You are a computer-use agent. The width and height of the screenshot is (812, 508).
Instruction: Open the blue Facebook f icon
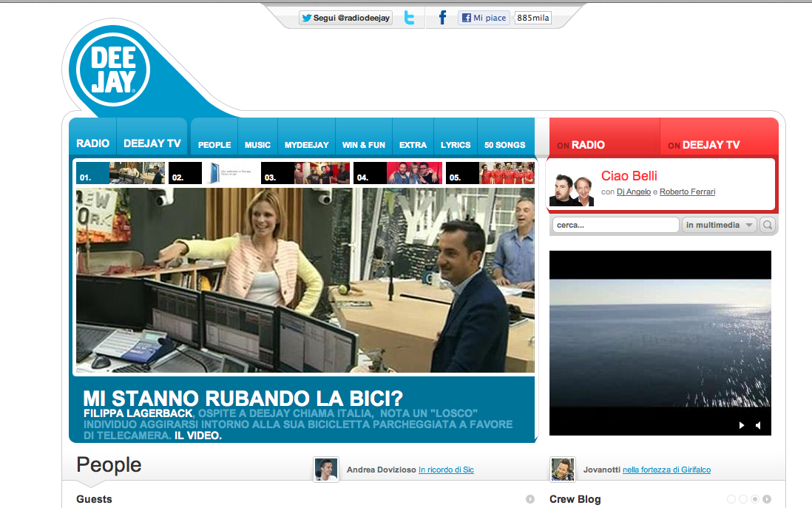pos(442,18)
